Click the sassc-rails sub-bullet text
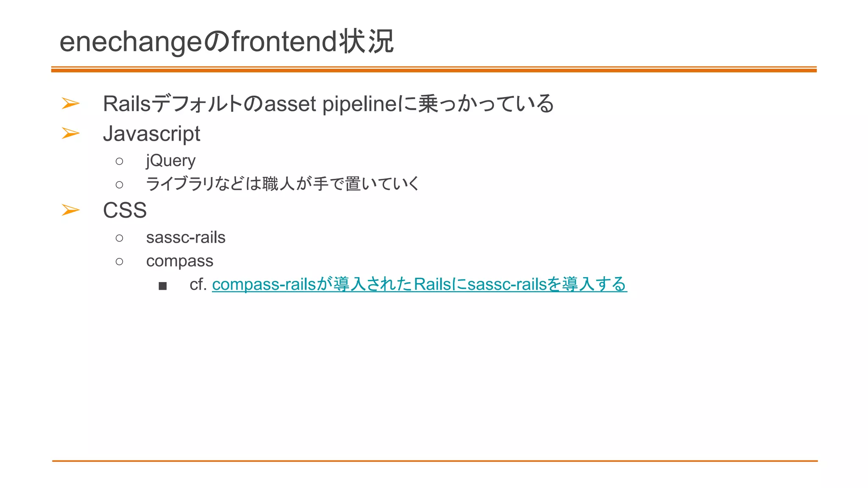This screenshot has width=868, height=488. (186, 238)
